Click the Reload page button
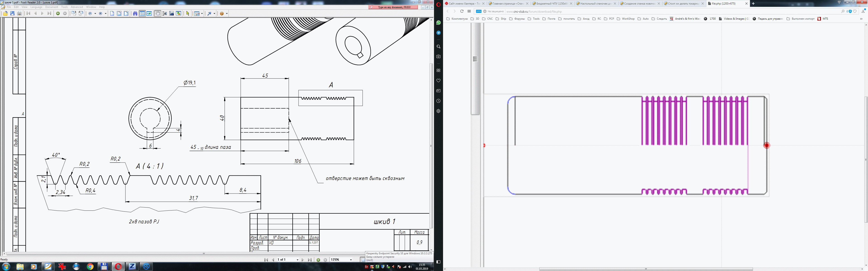Image resolution: width=868 pixels, height=271 pixels. pyautogui.click(x=462, y=12)
